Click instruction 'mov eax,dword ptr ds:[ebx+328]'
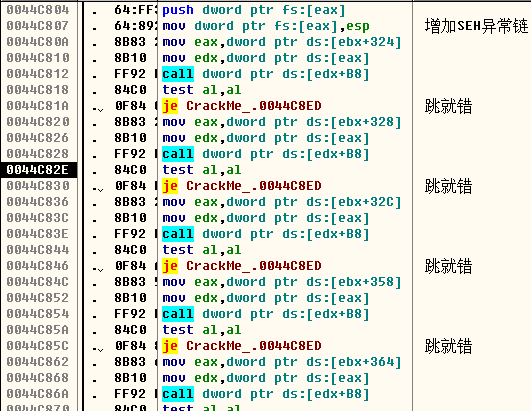The width and height of the screenshot is (531, 411). pos(282,122)
